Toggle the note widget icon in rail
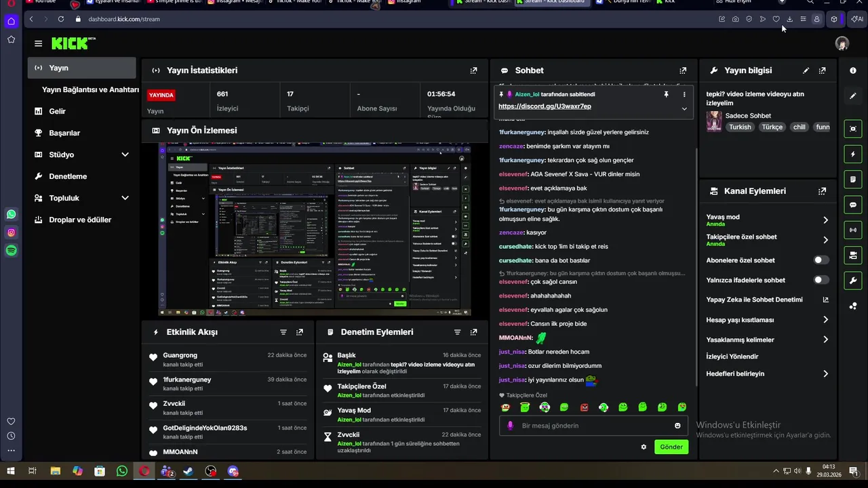Screen dimensions: 868x488 tap(853, 180)
